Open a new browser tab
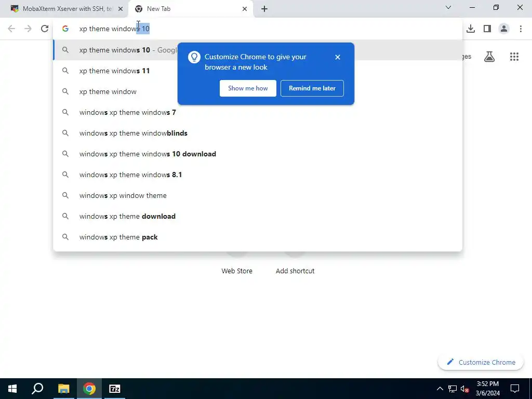The height and width of the screenshot is (399, 532). (264, 9)
